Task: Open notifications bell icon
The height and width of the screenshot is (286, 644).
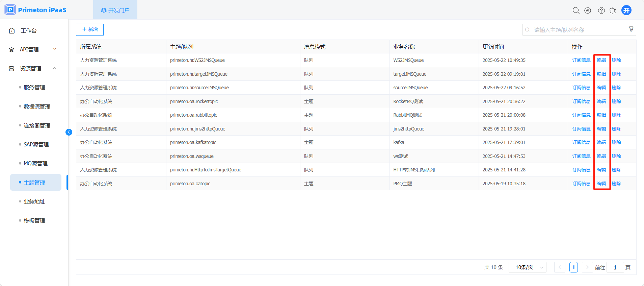Action: pos(613,10)
